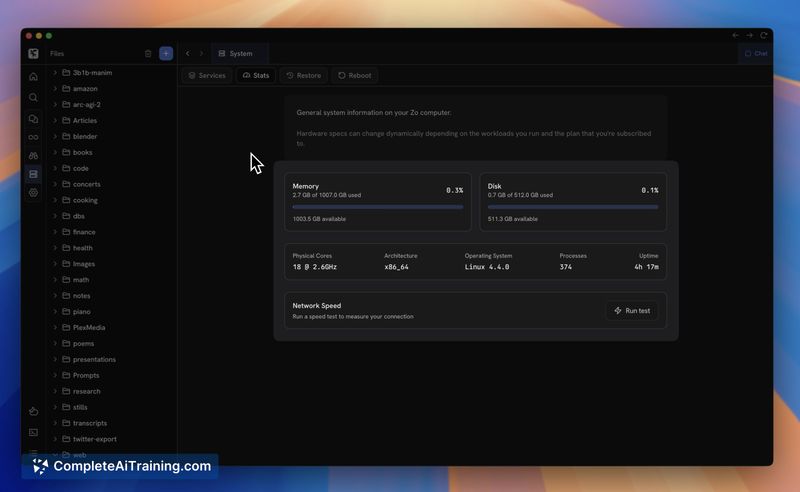Screen dimensions: 800x492
Task: Click the infinity loop icon in the sidebar
Action: coord(34,137)
